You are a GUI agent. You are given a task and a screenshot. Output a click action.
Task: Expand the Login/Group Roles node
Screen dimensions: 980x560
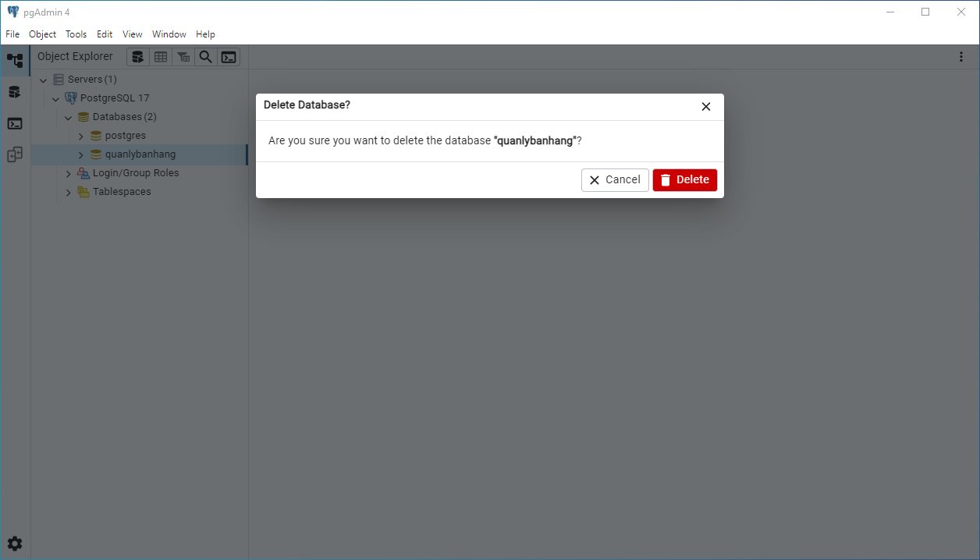coord(68,173)
